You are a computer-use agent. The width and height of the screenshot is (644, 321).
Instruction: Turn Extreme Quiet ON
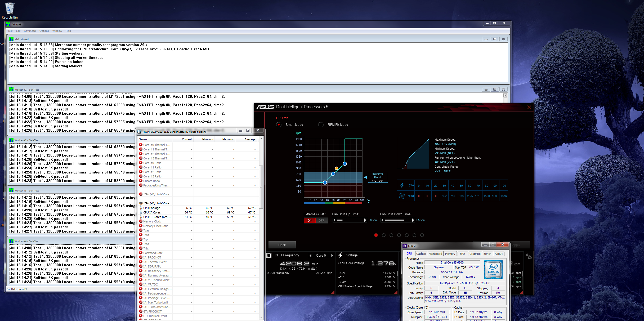310,220
